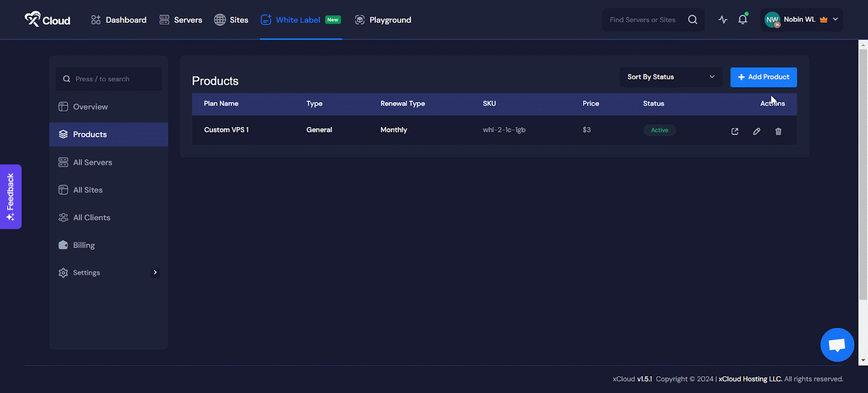Viewport: 868px width, 393px height.
Task: Click the search magnifier icon in top bar
Action: click(x=693, y=20)
